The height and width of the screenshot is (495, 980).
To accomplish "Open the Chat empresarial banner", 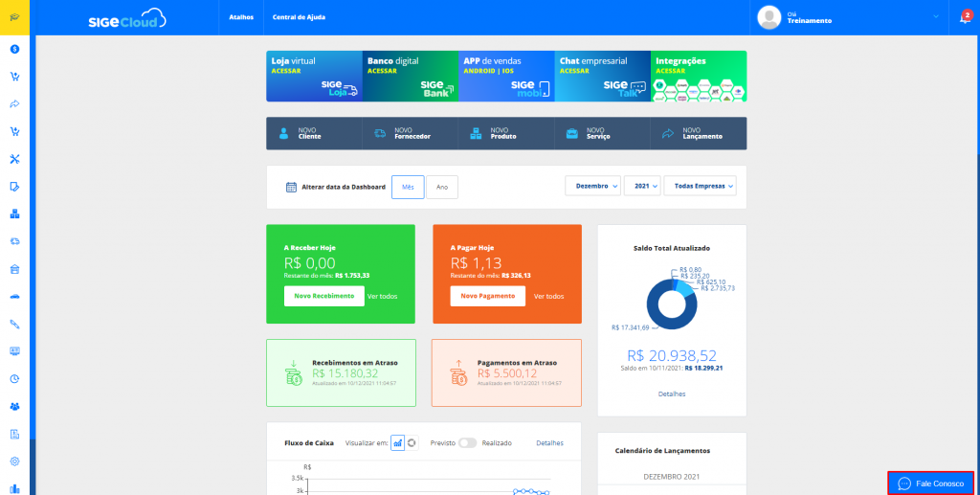I will (x=603, y=77).
